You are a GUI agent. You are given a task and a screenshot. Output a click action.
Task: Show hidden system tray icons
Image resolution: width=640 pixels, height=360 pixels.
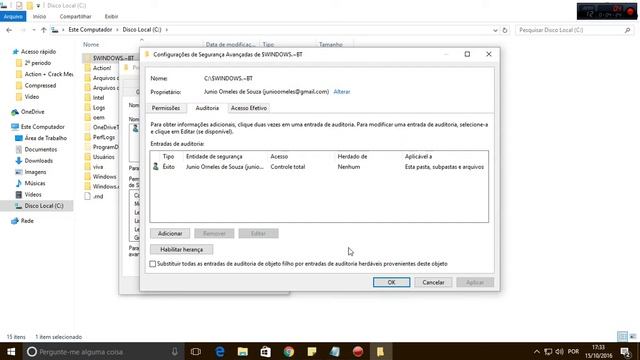(x=537, y=351)
